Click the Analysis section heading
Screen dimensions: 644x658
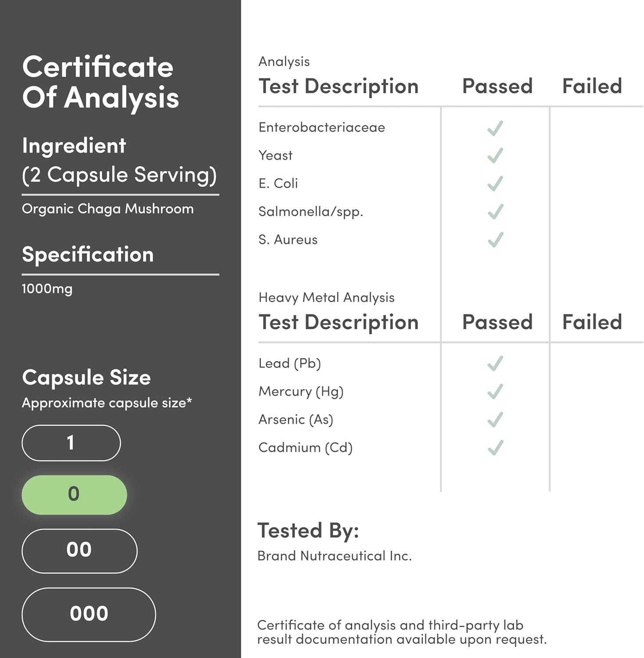click(284, 61)
